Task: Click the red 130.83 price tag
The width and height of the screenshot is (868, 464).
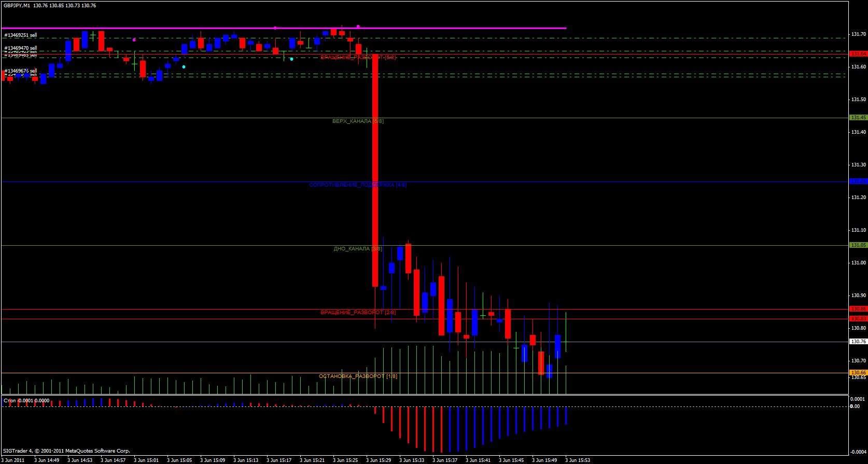Action: [858, 319]
